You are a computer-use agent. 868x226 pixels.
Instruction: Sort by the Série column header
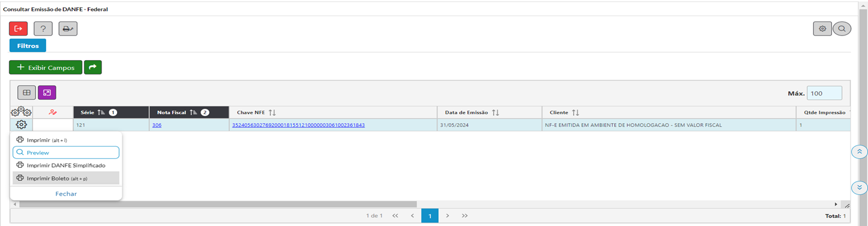pyautogui.click(x=111, y=112)
